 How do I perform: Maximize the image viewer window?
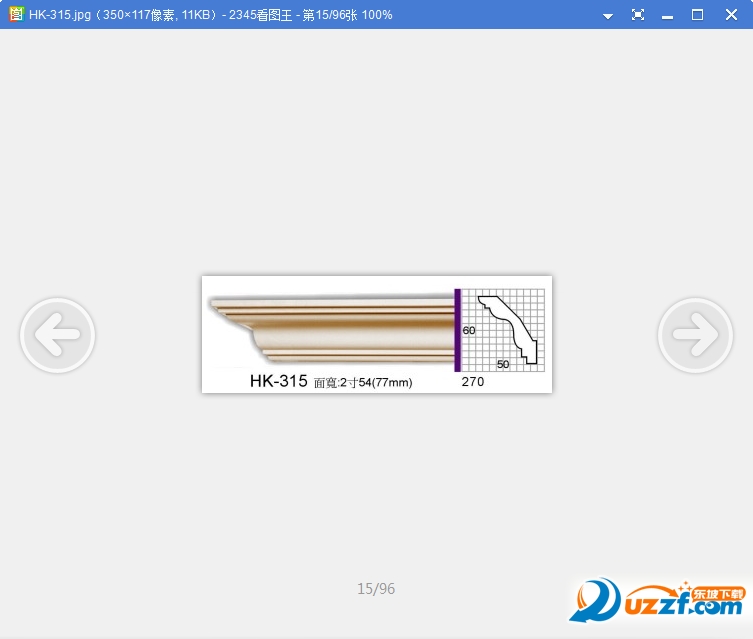[697, 15]
